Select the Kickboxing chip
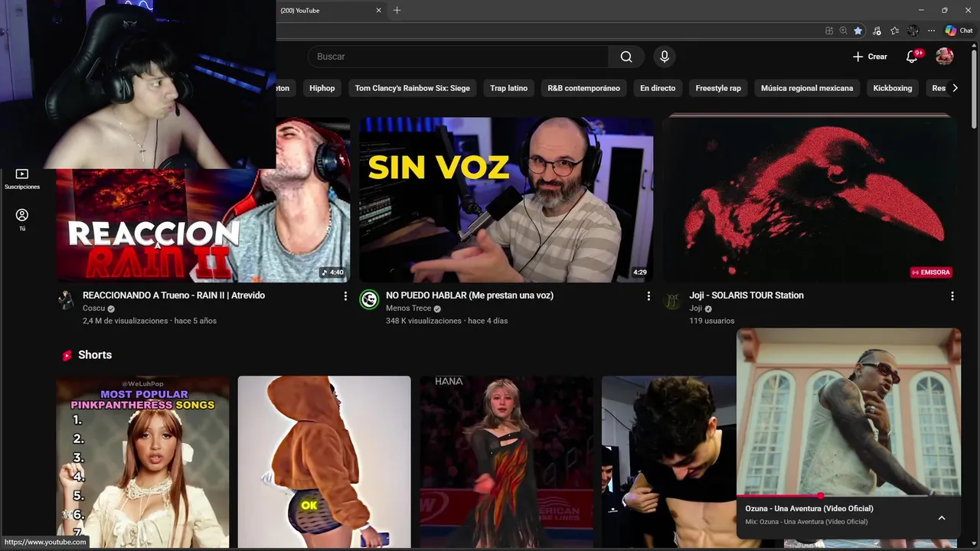The height and width of the screenshot is (551, 980). tap(893, 88)
